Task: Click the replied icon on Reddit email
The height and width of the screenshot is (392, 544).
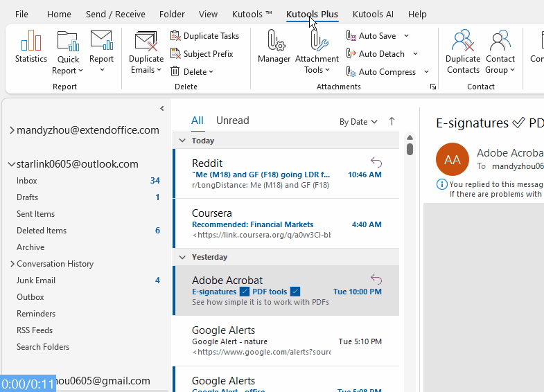Action: [376, 162]
